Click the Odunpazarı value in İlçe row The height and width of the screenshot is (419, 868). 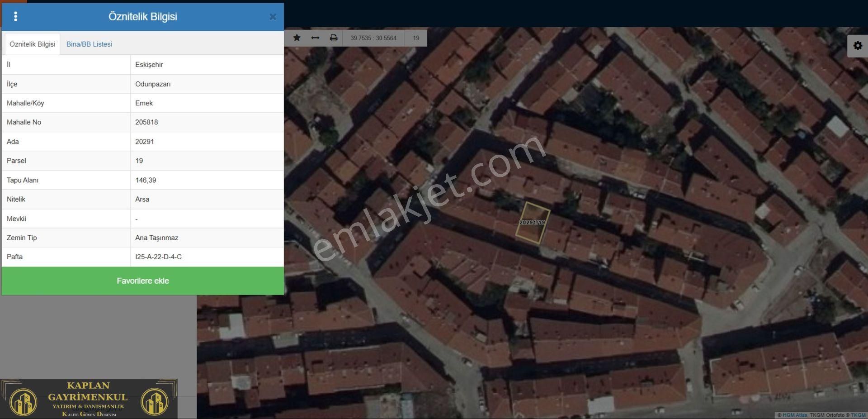pyautogui.click(x=153, y=84)
